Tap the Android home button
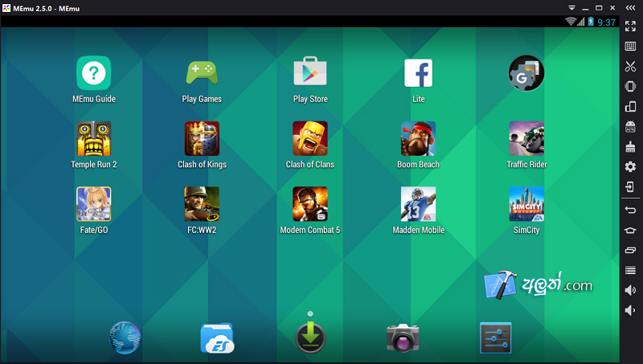The height and width of the screenshot is (364, 643). pos(630,231)
